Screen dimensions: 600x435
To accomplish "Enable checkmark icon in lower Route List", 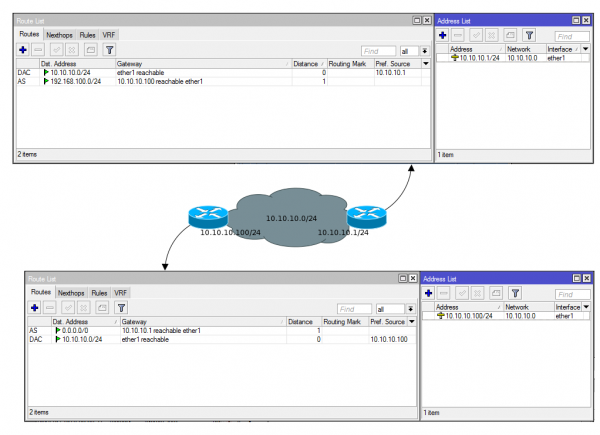I will point(68,308).
